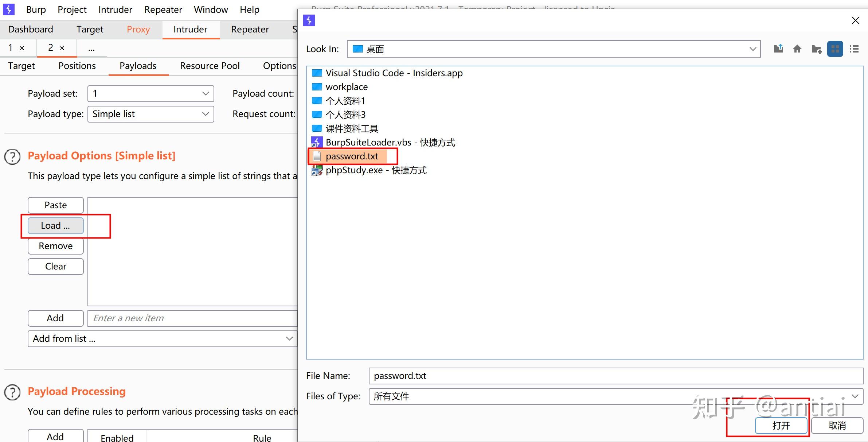This screenshot has width=868, height=442.
Task: Open new Intruder tab with ellipsis
Action: 91,48
